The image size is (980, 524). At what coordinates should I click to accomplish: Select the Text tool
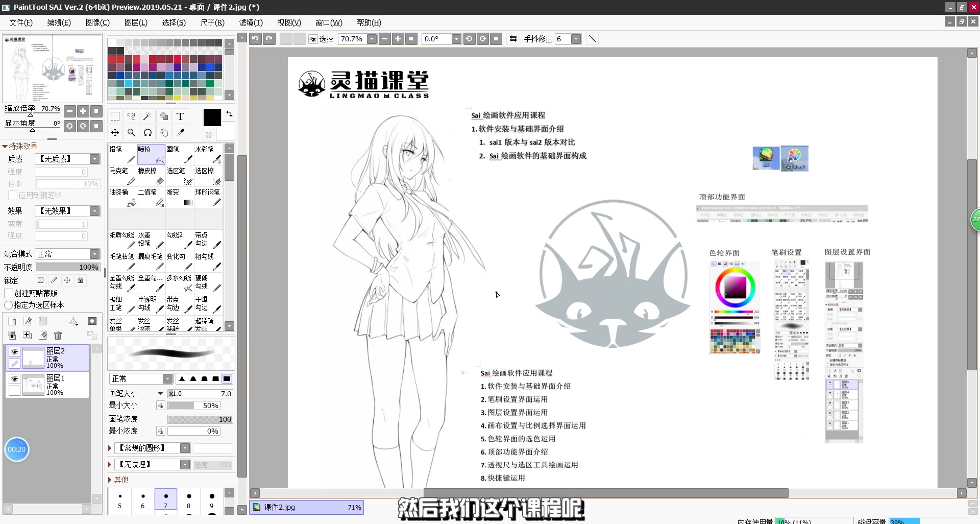180,116
